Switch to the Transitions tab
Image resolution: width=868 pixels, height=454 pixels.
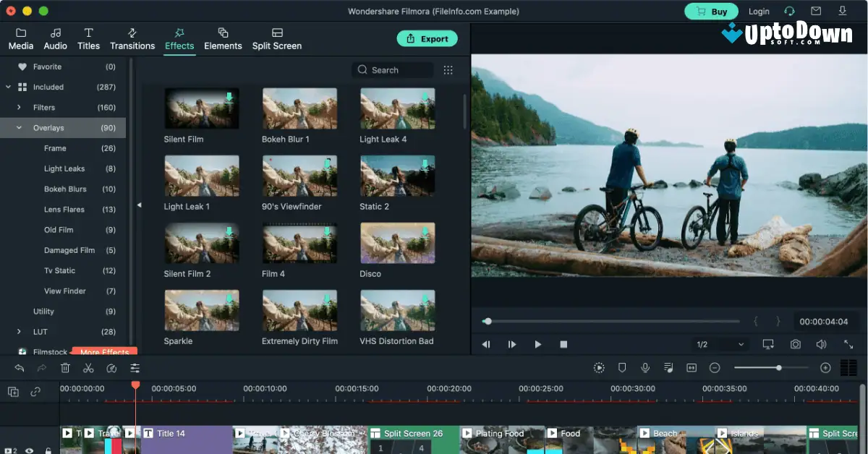[x=132, y=38]
